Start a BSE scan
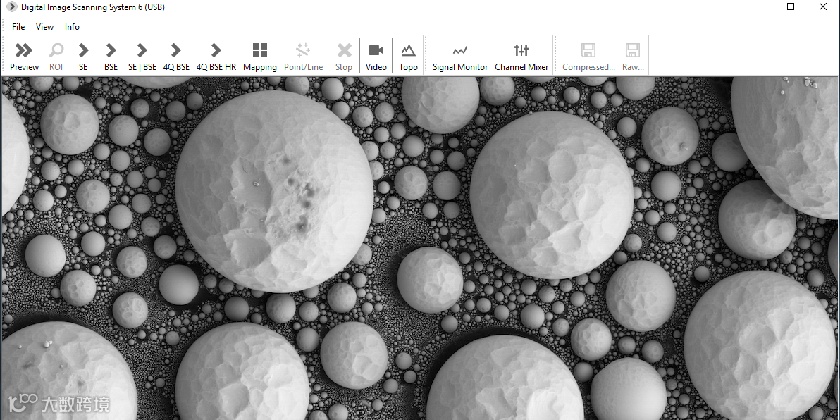Viewport: 840px width, 420px height. 111,56
